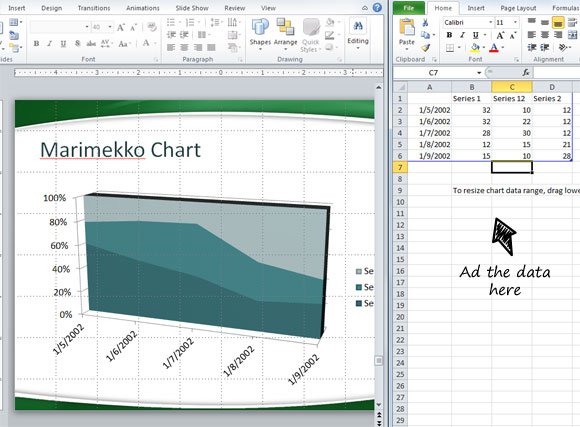580x427 pixels.
Task: Open the Shapes gallery in PowerPoint
Action: [260, 33]
